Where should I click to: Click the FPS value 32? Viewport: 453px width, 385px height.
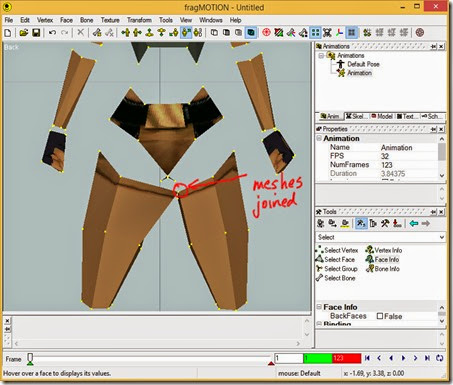(x=385, y=156)
